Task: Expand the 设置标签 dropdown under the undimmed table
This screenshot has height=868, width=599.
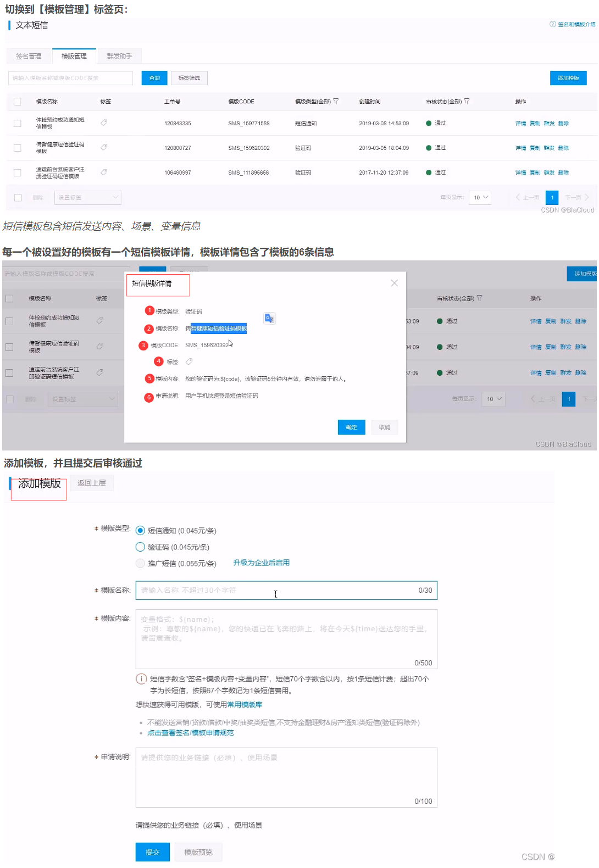Action: [x=87, y=198]
